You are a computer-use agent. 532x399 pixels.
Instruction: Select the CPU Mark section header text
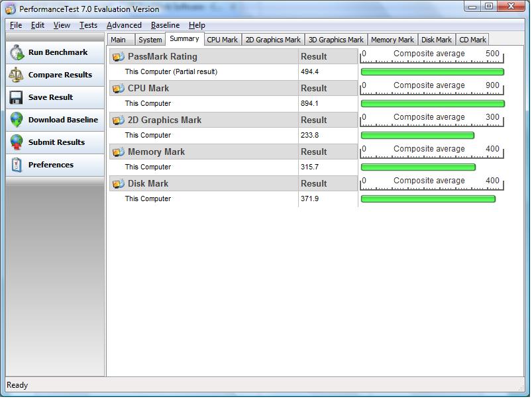[148, 89]
